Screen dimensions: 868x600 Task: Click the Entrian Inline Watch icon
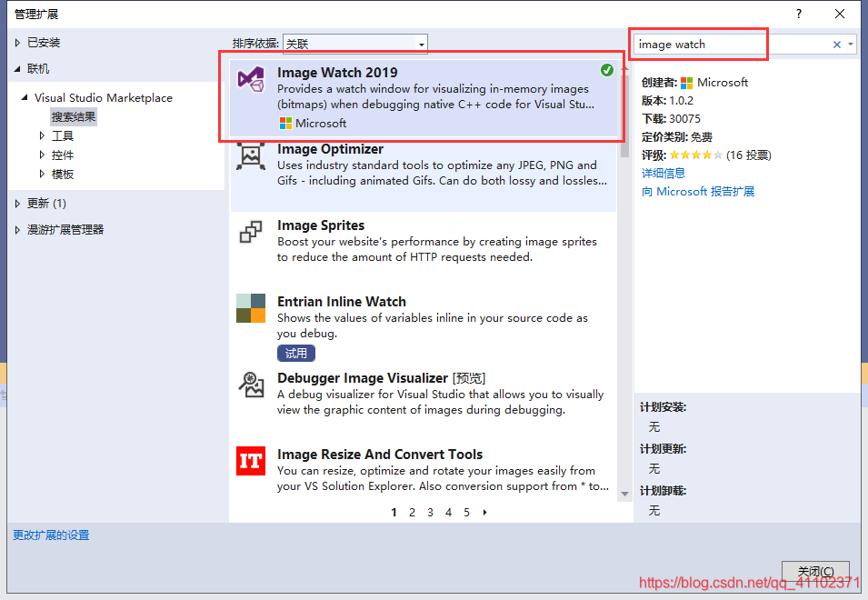tap(250, 309)
